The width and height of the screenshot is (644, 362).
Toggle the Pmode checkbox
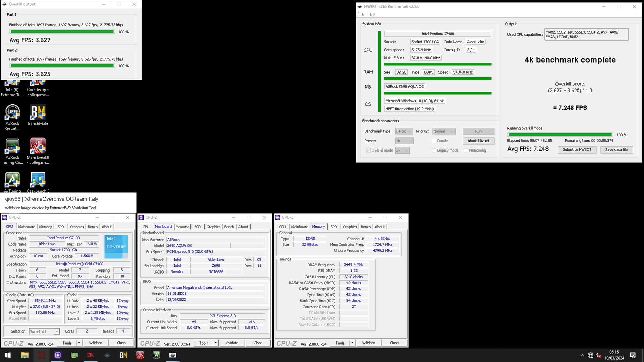pos(434,141)
